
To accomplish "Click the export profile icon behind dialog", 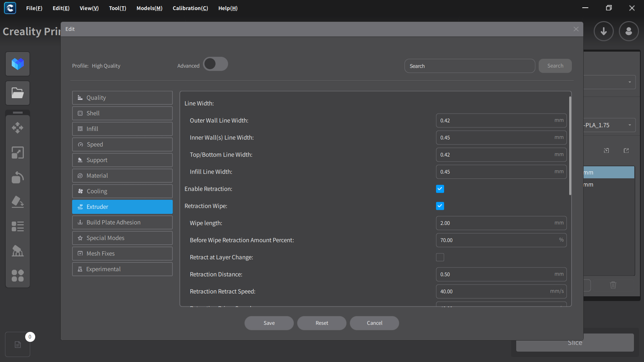I will pos(626,150).
